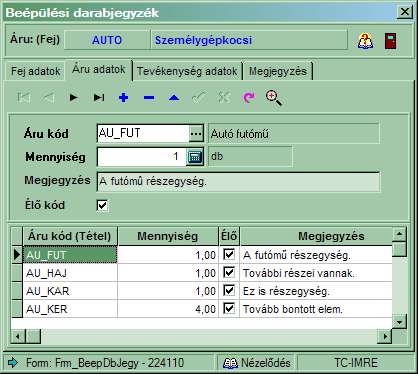Click 'Autó futómű' description field
This screenshot has height=374, width=418.
tap(294, 134)
